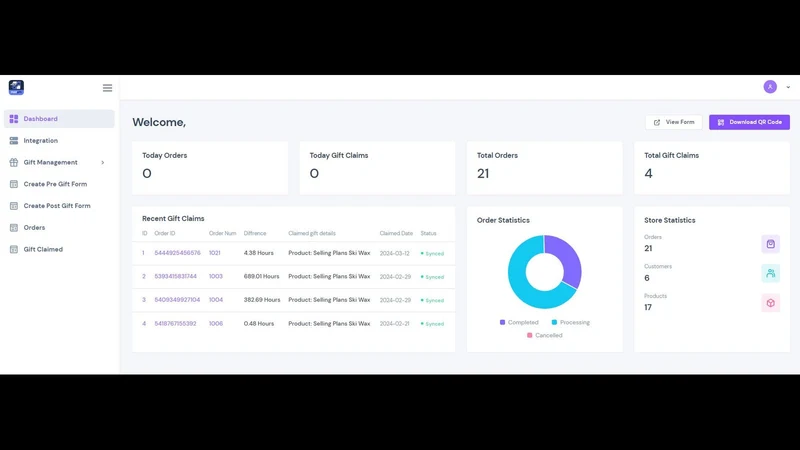
Task: Click the Synced status for order 1006
Action: pos(432,324)
